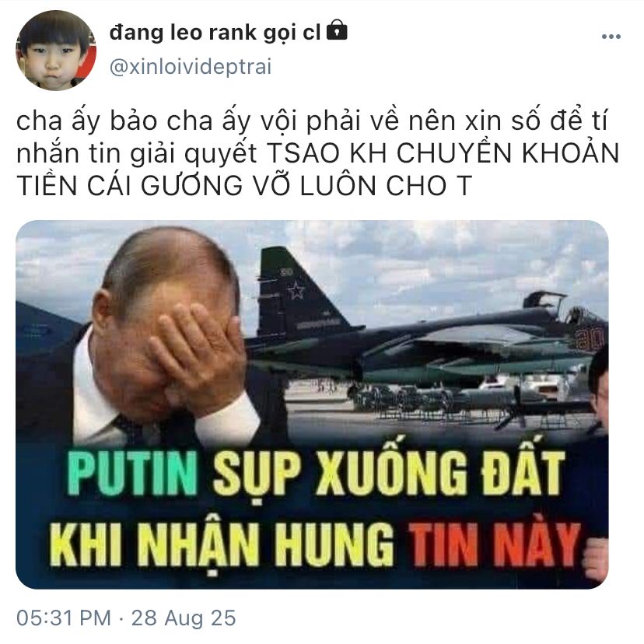Click the uppercase 'CHUYỂN KHOẢN' tweet text

tap(508, 152)
